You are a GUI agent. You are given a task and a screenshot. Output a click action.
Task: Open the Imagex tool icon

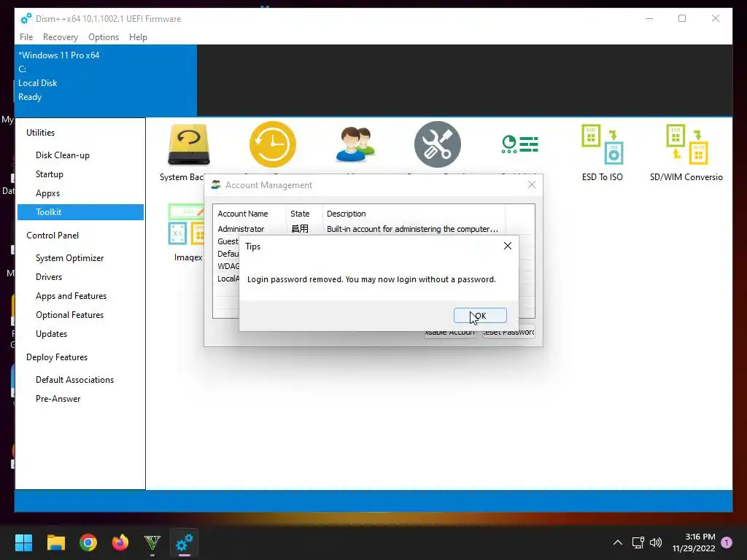click(x=187, y=225)
